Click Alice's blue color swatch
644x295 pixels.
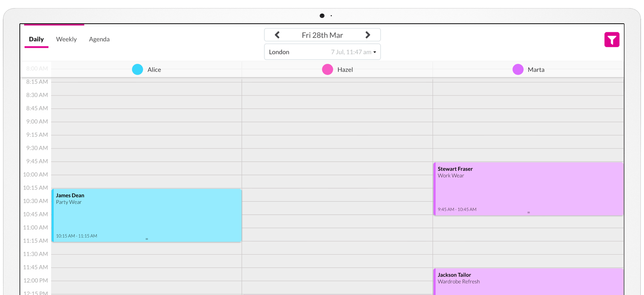(x=137, y=69)
